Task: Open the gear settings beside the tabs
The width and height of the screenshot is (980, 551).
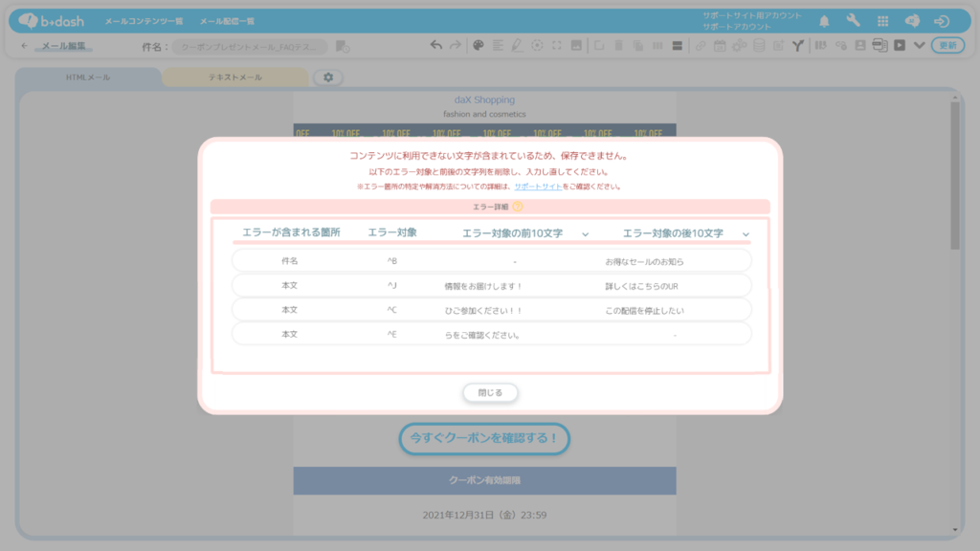Action: [x=328, y=77]
